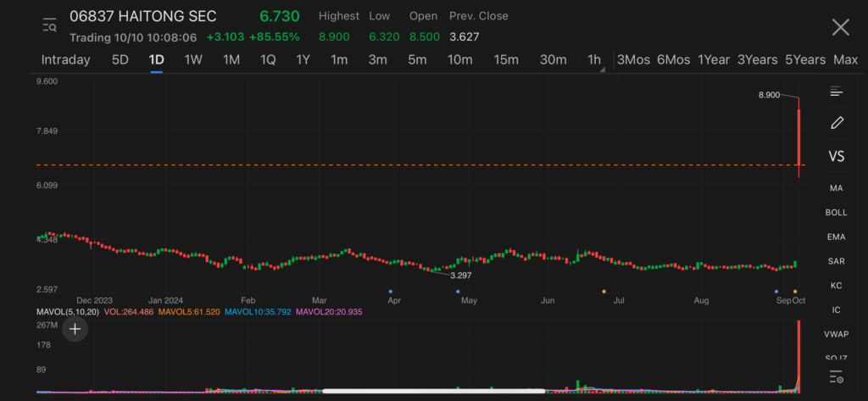
Task: Select the 1M timeframe tab
Action: (x=231, y=60)
